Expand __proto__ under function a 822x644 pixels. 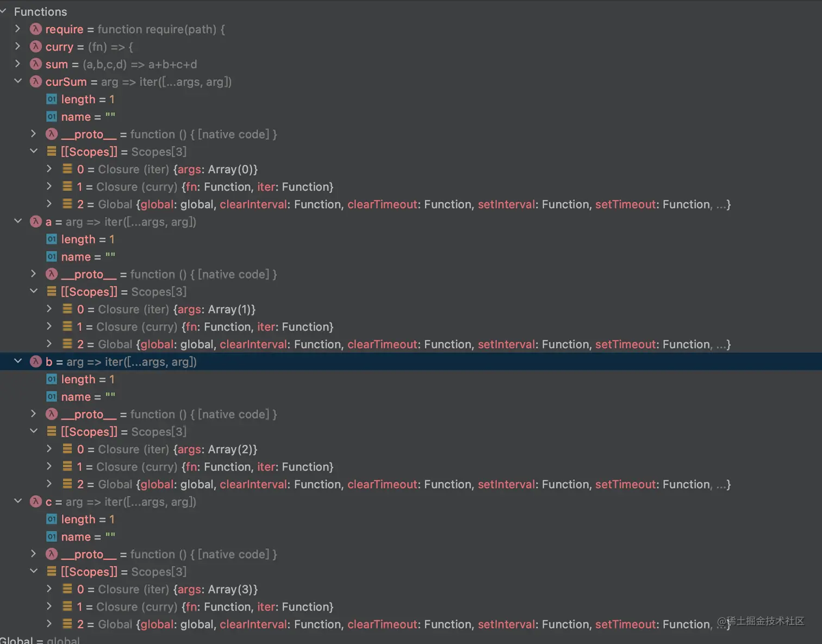(34, 274)
